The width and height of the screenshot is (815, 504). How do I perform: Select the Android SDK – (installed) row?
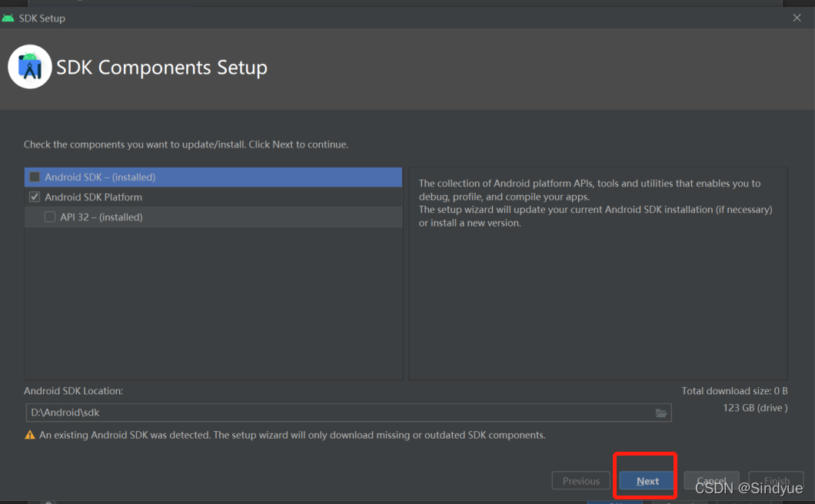point(213,177)
